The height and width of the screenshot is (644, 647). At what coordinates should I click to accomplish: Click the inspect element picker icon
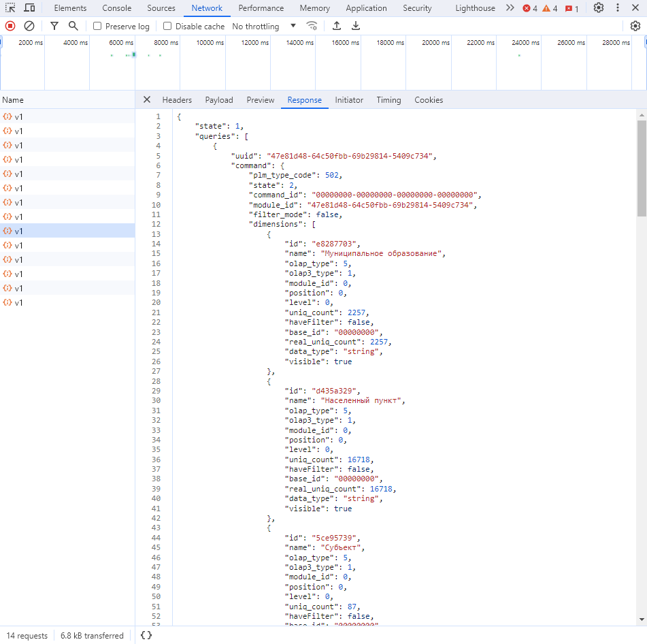click(x=11, y=8)
